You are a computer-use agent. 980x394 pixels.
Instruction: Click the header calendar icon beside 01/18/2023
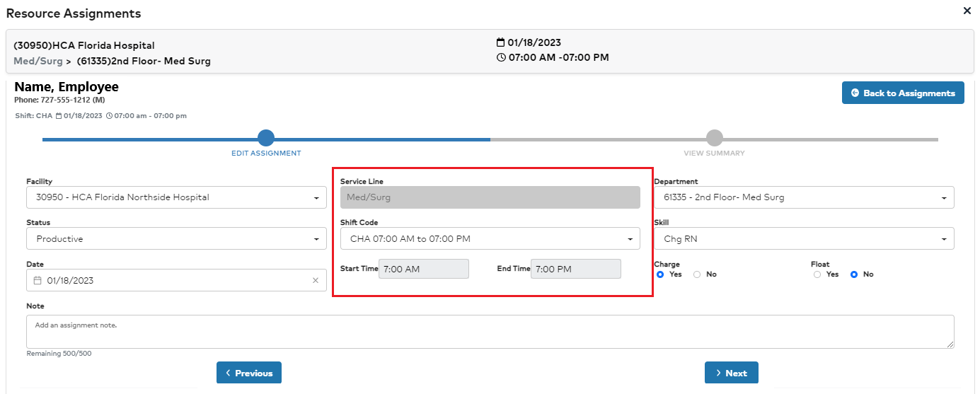click(x=501, y=42)
